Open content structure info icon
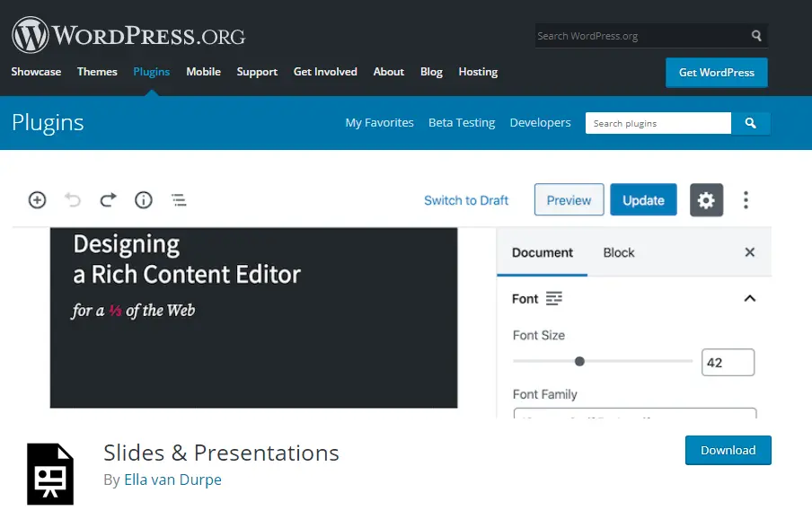This screenshot has width=812, height=528. point(144,200)
